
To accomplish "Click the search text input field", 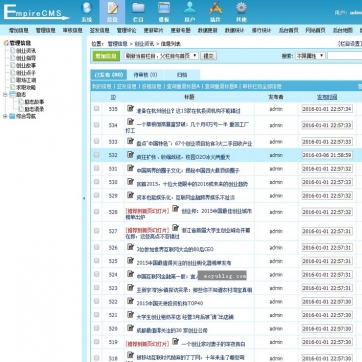I will tap(344, 56).
